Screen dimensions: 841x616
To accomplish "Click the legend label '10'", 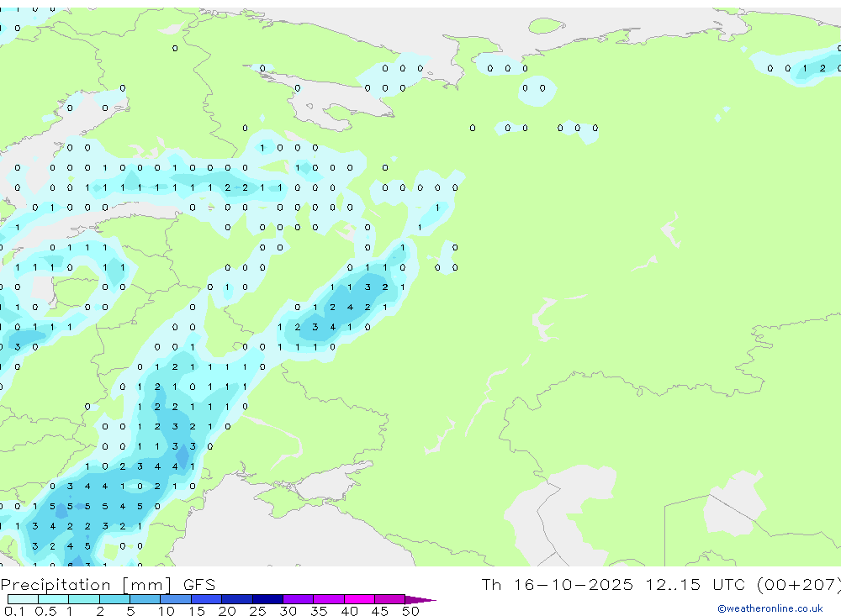I will coord(167,611).
